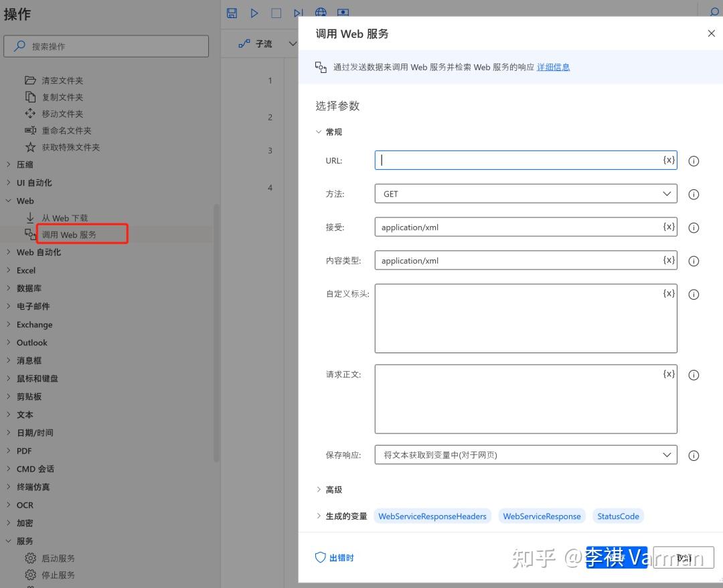Run next action with the step icon
Screen dimensions: 723x588
point(297,13)
